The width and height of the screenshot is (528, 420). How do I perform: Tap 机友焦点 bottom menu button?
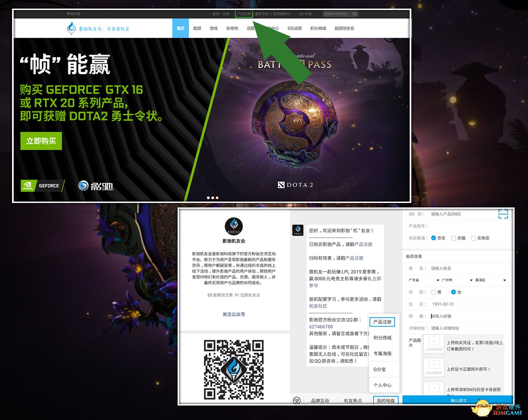tap(353, 400)
